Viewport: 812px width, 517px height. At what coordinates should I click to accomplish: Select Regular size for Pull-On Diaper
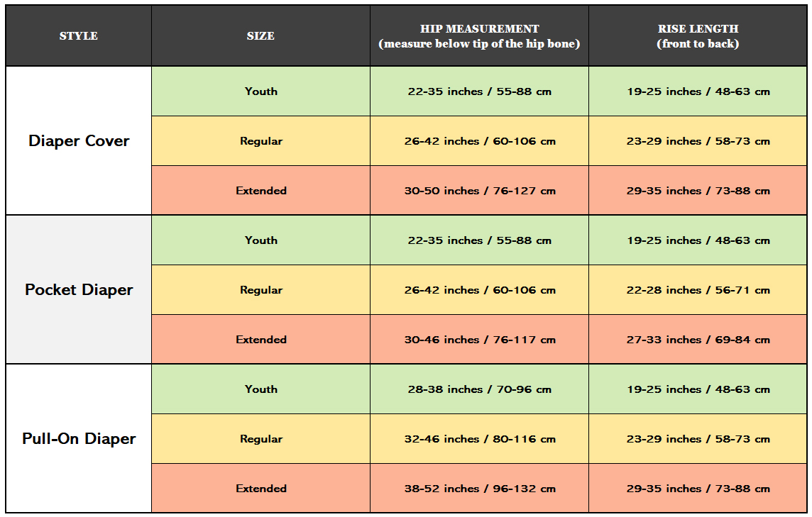tap(260, 439)
